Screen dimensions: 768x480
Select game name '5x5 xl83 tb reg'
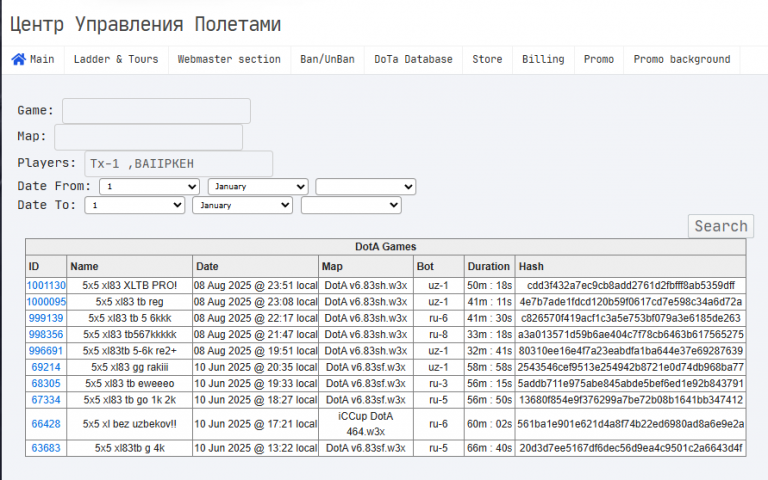click(x=130, y=302)
